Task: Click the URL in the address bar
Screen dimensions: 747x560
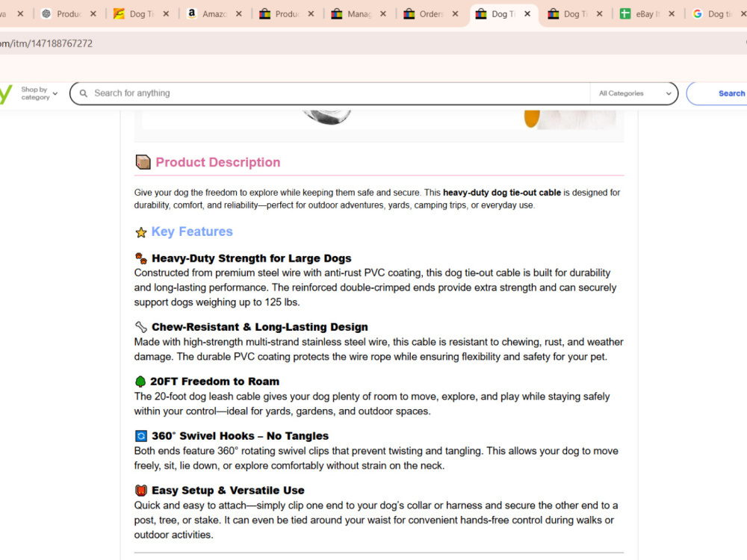Action: (x=46, y=43)
